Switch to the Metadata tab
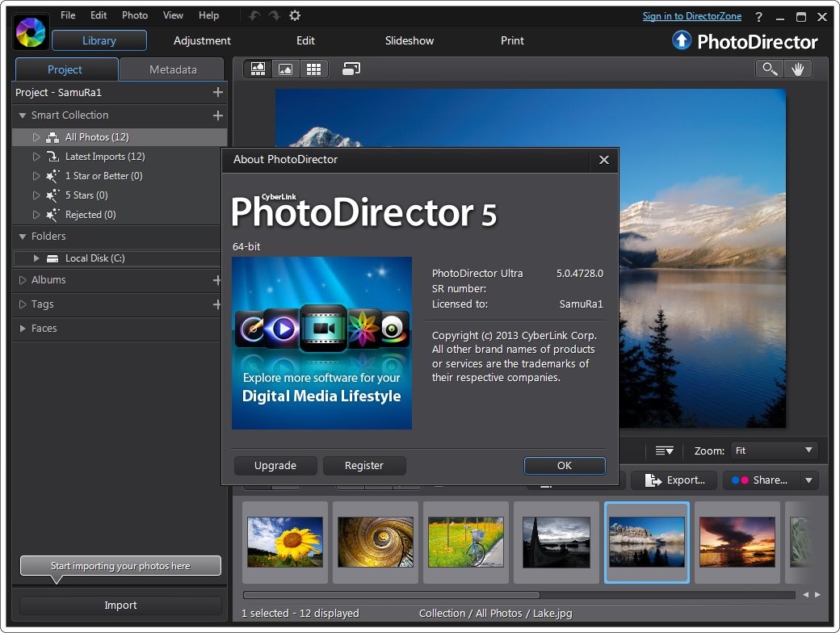Image resolution: width=840 pixels, height=633 pixels. (173, 69)
